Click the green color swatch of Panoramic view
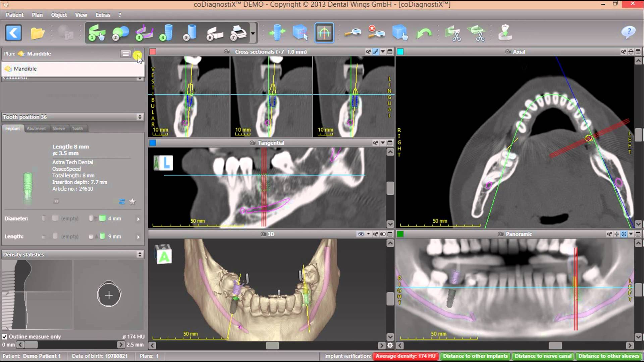Viewport: 644px width, 362px height. (400, 234)
